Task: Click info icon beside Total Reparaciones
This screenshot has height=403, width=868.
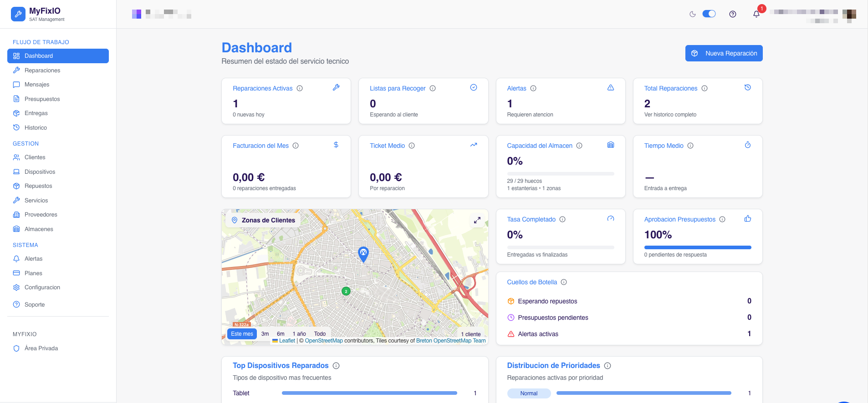Action: coord(705,88)
